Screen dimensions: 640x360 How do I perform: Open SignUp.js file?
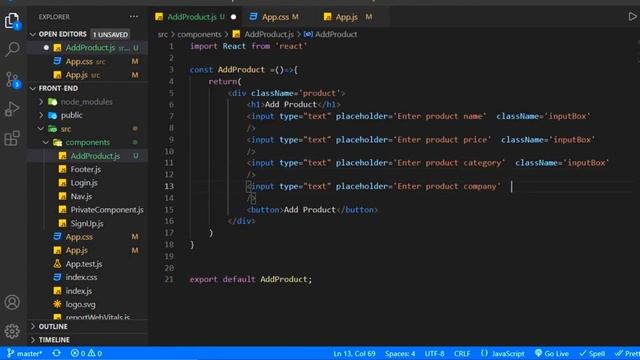point(87,223)
